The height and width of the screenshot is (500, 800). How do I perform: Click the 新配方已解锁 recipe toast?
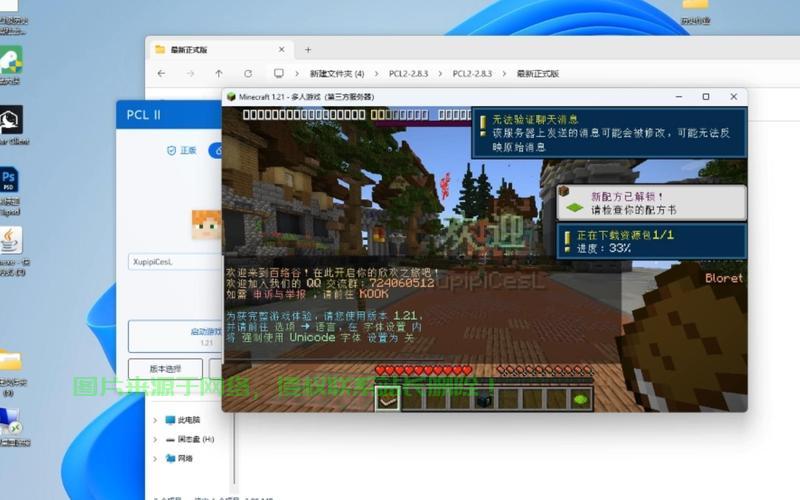(651, 203)
